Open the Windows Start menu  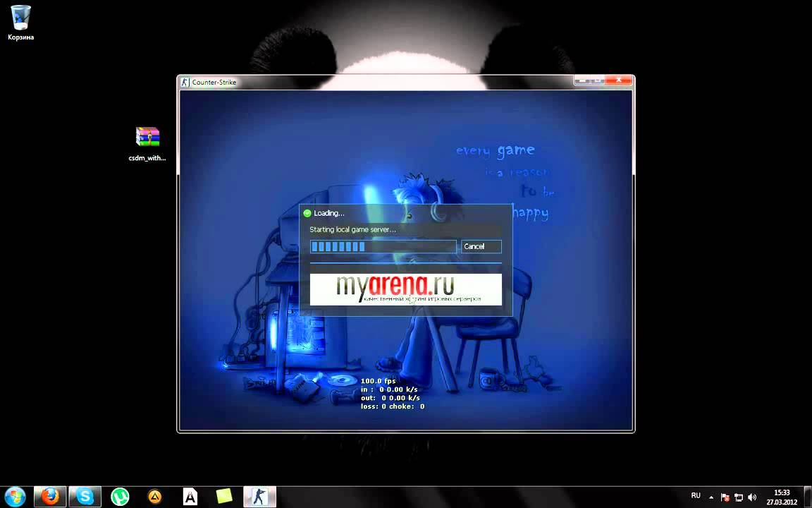tap(15, 497)
